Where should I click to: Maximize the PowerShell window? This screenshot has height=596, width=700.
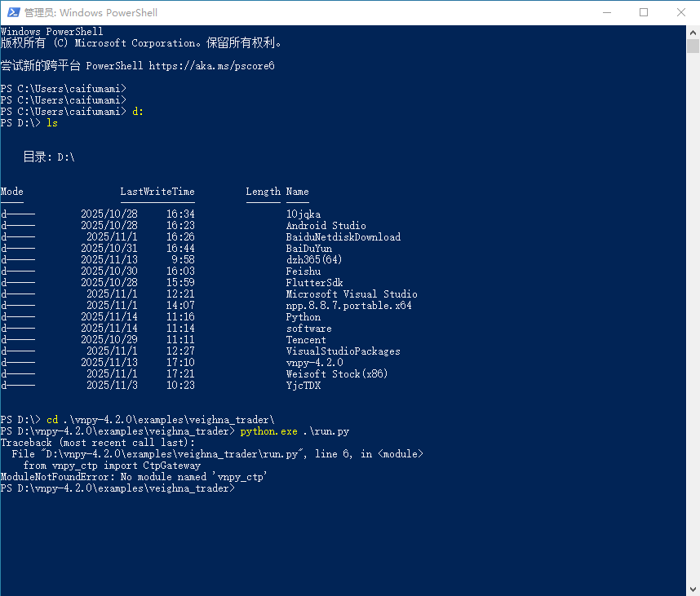coord(644,12)
